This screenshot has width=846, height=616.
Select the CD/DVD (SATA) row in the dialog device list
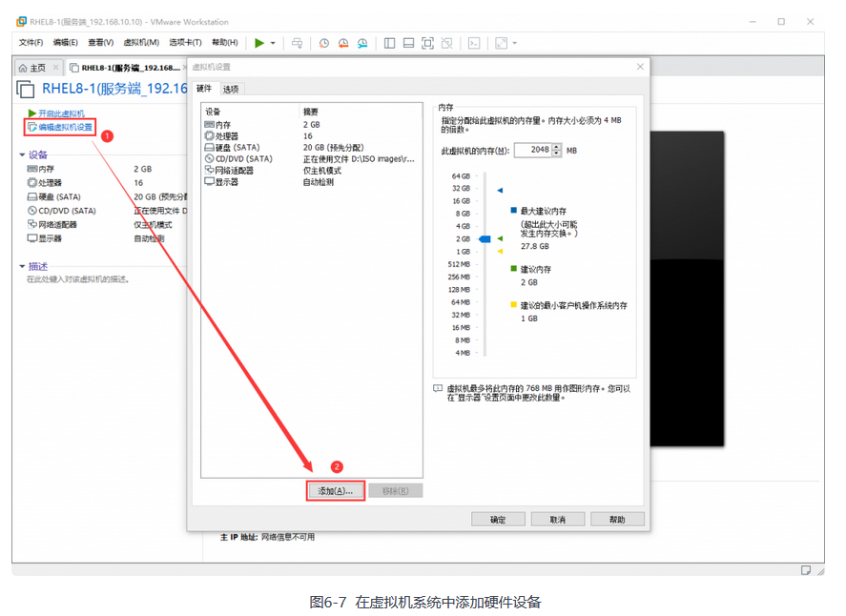(x=311, y=158)
